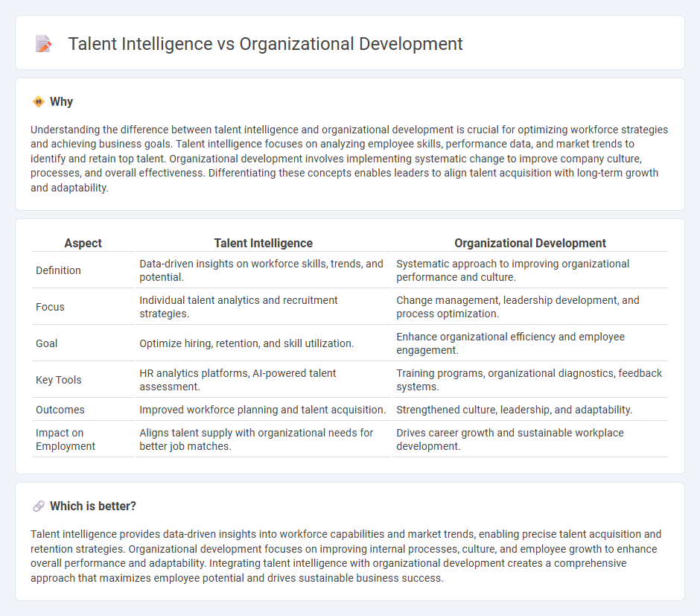The height and width of the screenshot is (616, 700).
Task: Click the 'Talent Intelligence vs Organizational Development' title
Action: 265,44
